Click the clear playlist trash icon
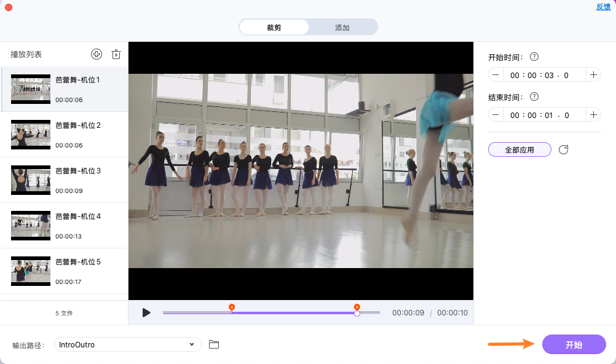The image size is (616, 364). (x=116, y=54)
